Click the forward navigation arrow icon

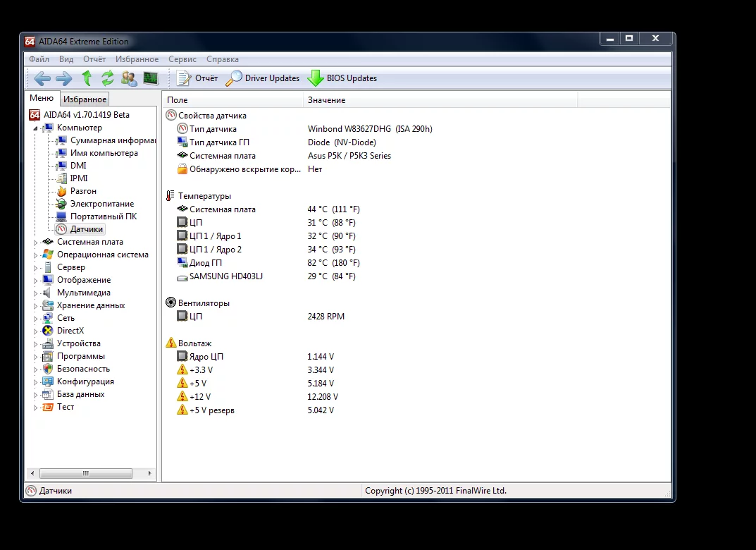[64, 78]
